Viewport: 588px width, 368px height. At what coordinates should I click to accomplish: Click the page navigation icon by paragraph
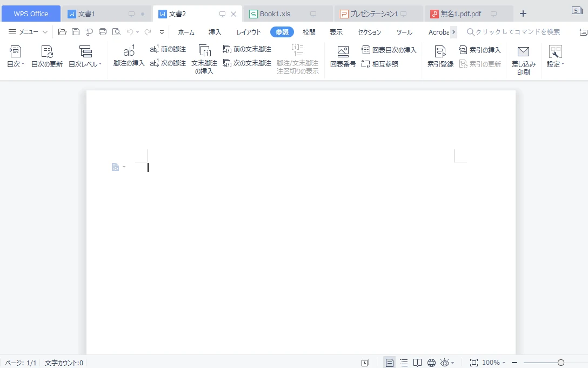point(116,167)
